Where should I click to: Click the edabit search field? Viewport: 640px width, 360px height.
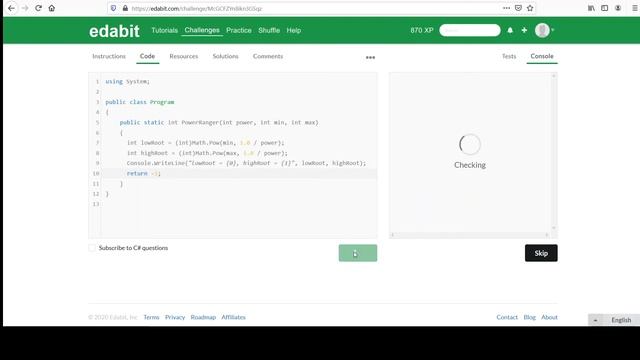point(470,30)
